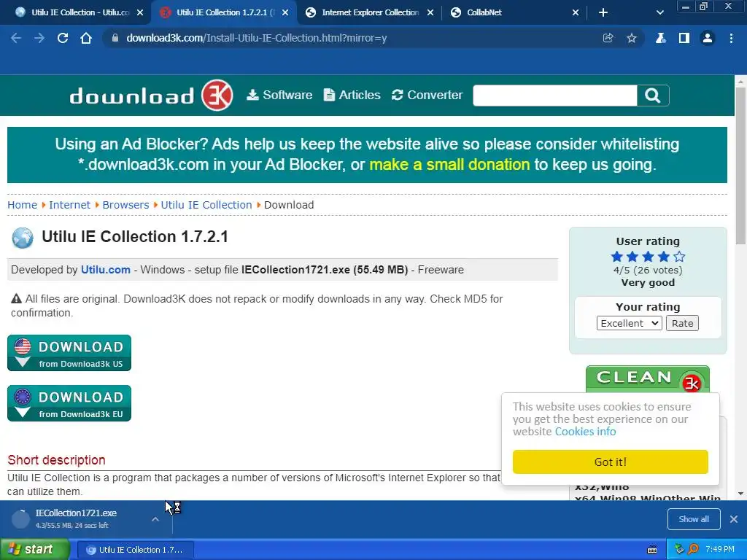Image resolution: width=747 pixels, height=560 pixels.
Task: Open the Windows start button
Action: [35, 550]
